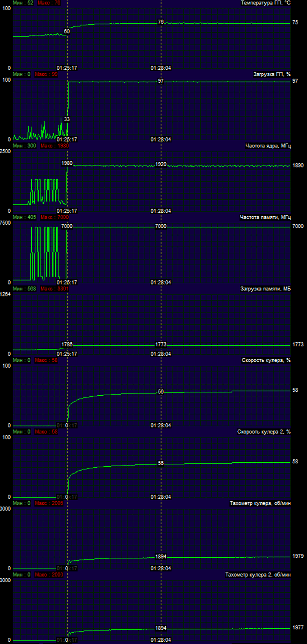Click the current fan tachometer readout '1979'
307x644 pixels.
point(298,556)
